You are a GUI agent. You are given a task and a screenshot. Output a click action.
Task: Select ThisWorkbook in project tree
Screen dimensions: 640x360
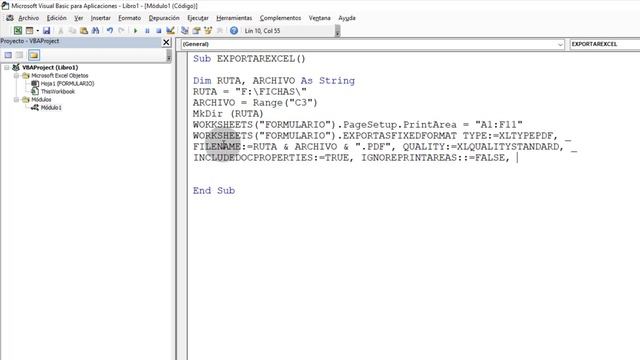click(58, 91)
